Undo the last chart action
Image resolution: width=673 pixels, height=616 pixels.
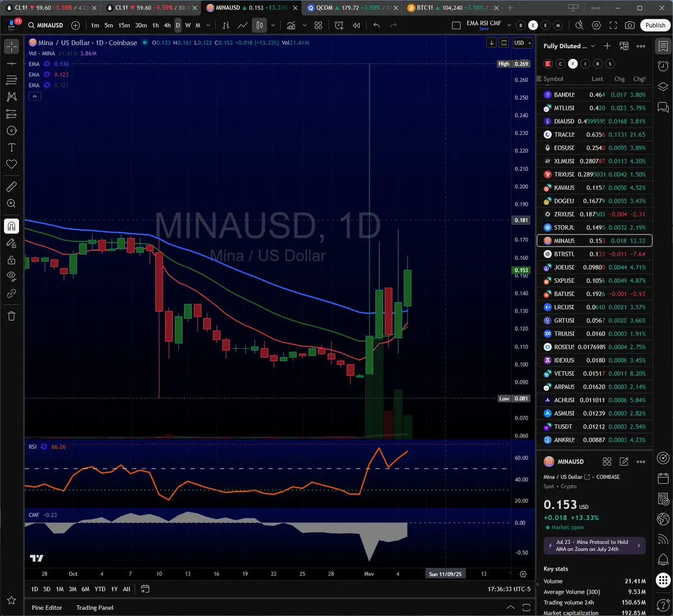[x=376, y=25]
